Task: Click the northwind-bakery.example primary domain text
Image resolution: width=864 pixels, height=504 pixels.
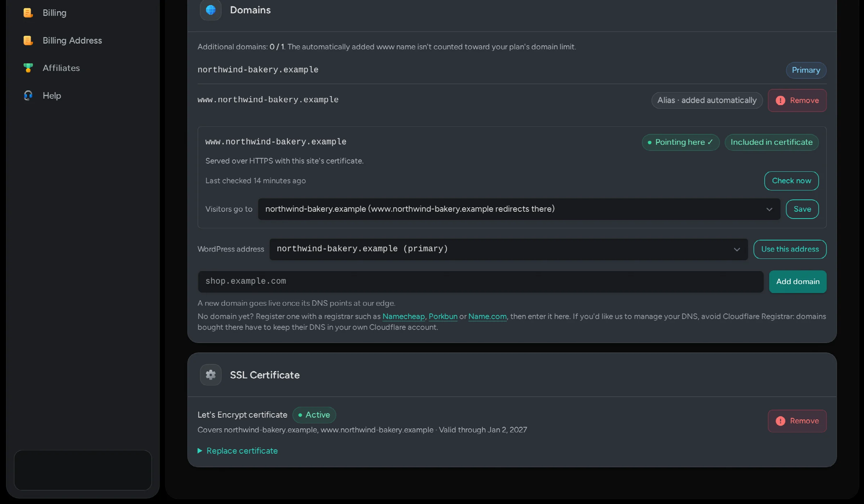Action: (258, 69)
